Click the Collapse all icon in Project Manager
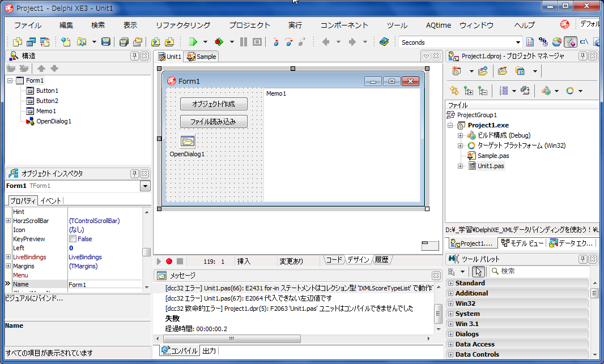Screen dimensions: 604x364 (483, 91)
